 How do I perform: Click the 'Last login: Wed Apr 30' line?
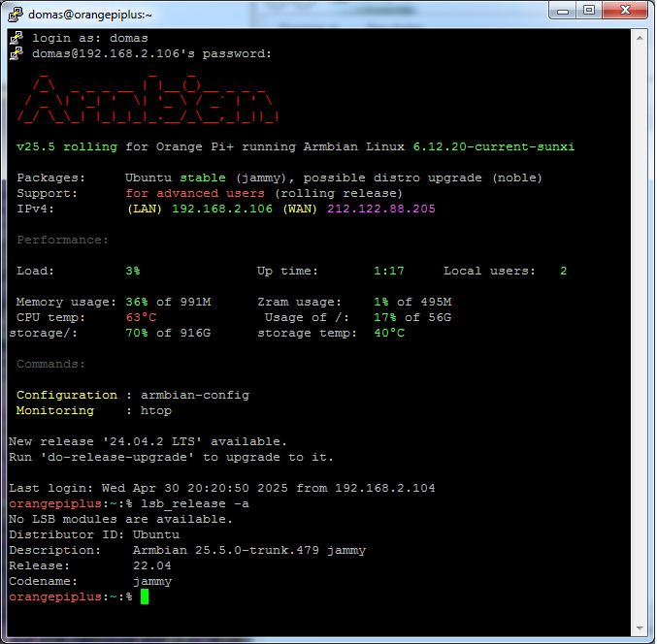(x=221, y=488)
